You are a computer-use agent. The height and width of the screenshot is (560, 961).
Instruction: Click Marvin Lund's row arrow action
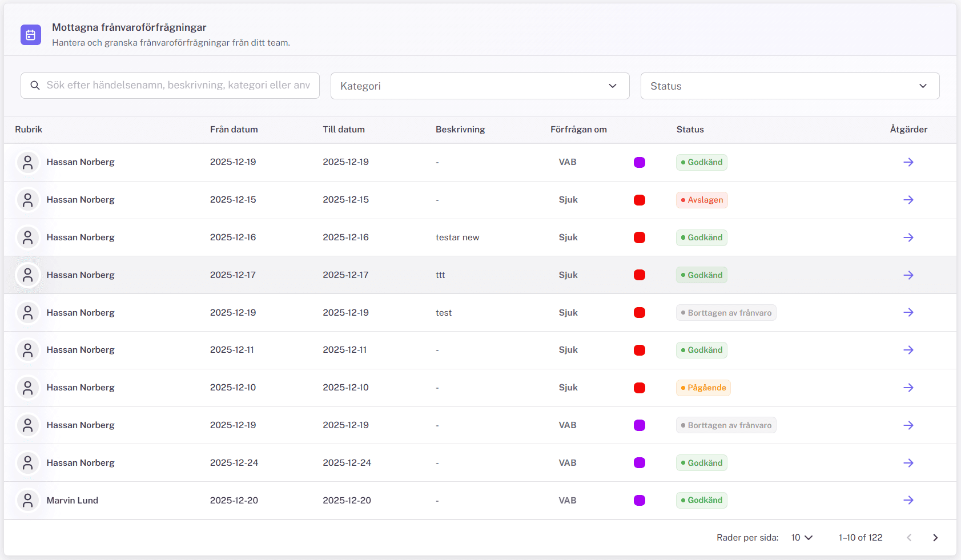point(908,500)
